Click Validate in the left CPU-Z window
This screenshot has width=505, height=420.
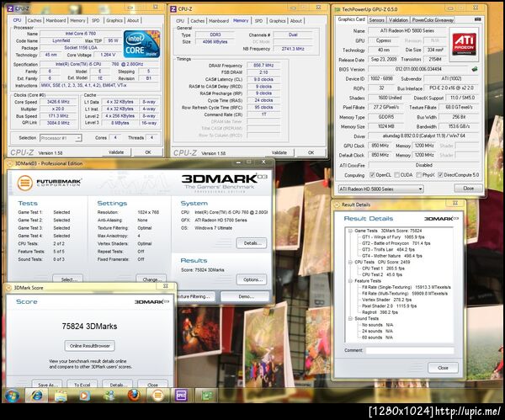pos(116,152)
